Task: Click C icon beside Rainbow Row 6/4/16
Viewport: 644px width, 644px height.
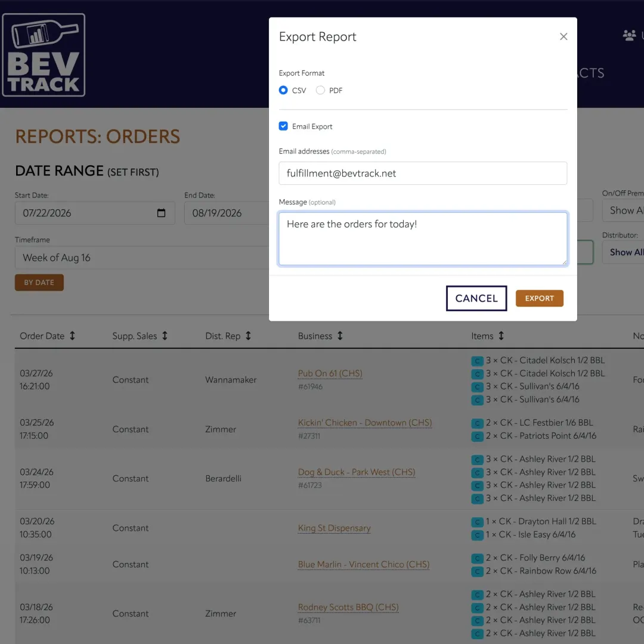Action: (x=477, y=571)
